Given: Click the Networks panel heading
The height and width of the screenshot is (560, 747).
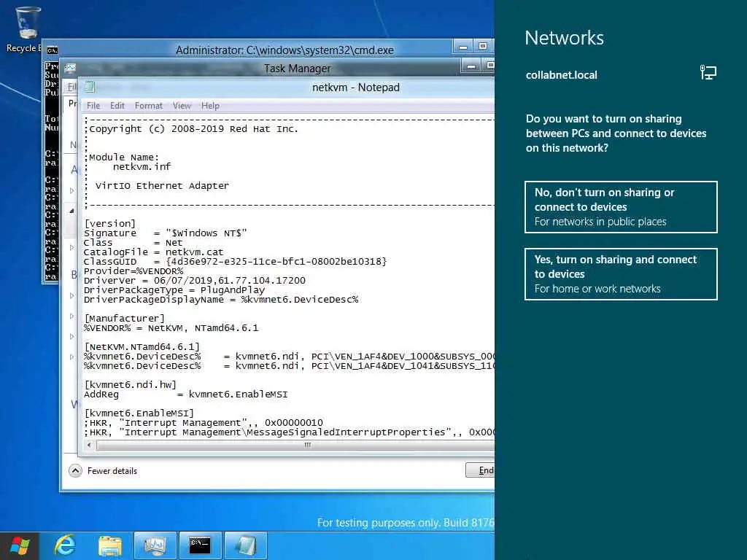Looking at the screenshot, I should [564, 38].
